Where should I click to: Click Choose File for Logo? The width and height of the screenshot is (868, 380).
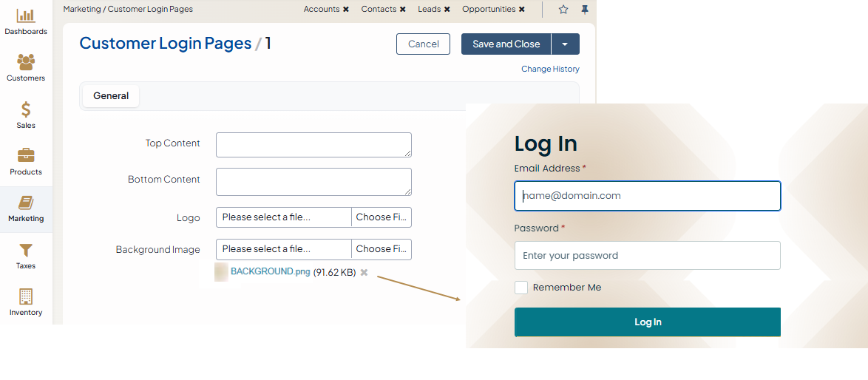pos(382,217)
